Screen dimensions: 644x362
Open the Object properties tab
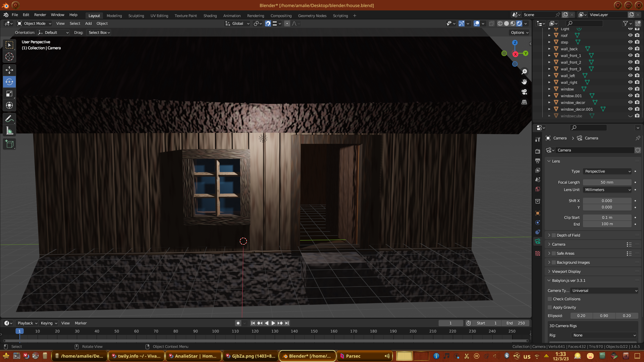click(538, 213)
